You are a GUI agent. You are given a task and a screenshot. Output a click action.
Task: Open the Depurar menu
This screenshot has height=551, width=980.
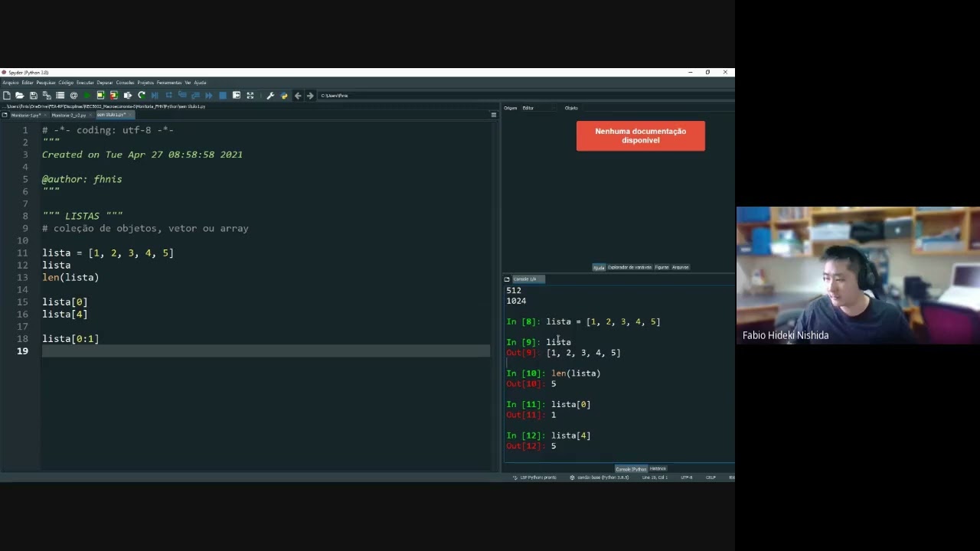pos(105,83)
